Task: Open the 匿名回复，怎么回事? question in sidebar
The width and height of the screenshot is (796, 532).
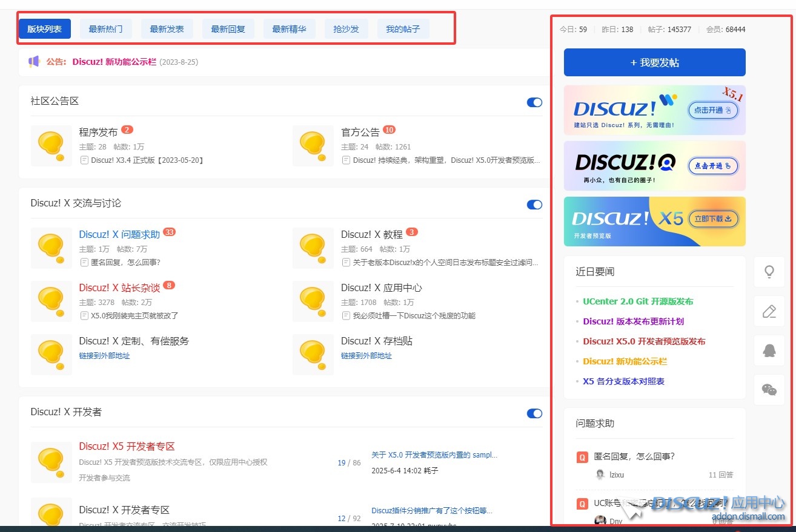Action: pyautogui.click(x=634, y=456)
